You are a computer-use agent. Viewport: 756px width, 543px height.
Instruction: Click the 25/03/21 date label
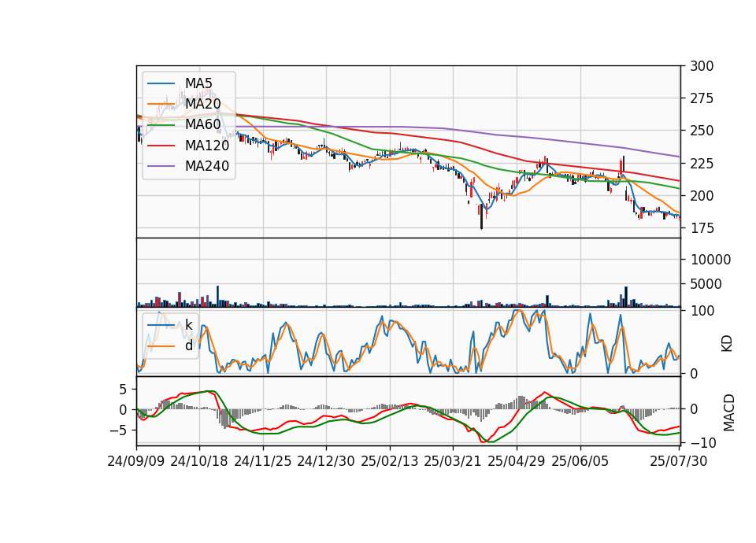point(453,461)
